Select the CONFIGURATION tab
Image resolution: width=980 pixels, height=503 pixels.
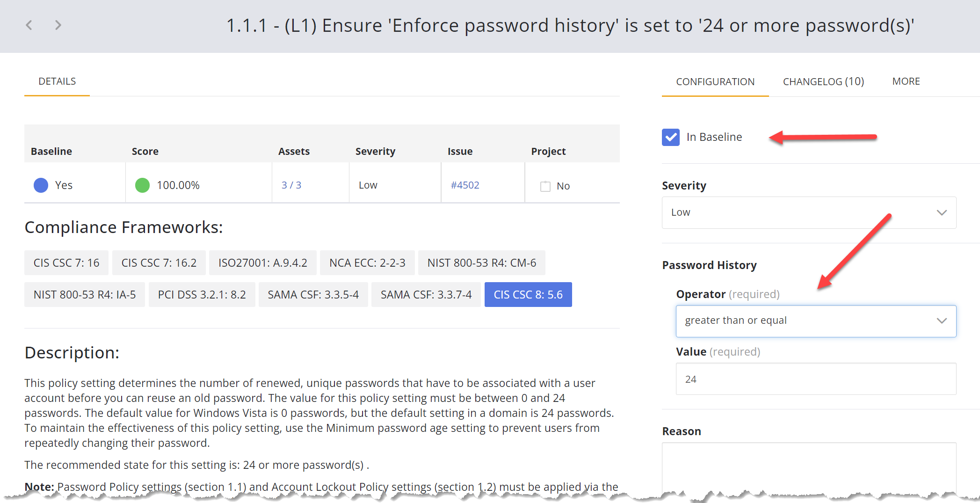[x=715, y=82]
